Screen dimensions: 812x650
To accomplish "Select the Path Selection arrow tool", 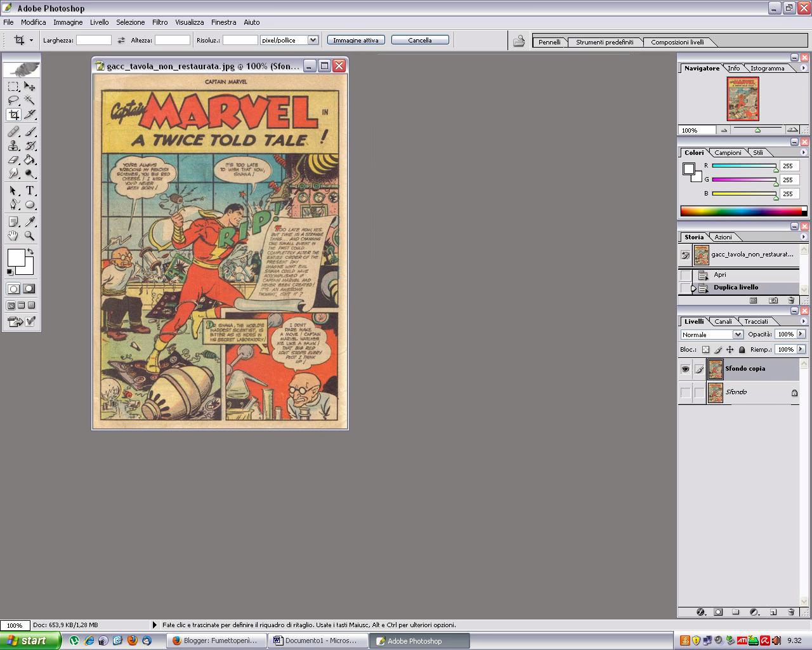I will [13, 190].
